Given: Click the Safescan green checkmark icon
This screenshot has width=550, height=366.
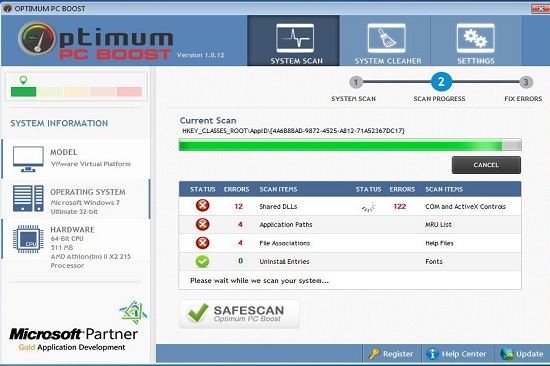Looking at the screenshot, I should coord(197,312).
